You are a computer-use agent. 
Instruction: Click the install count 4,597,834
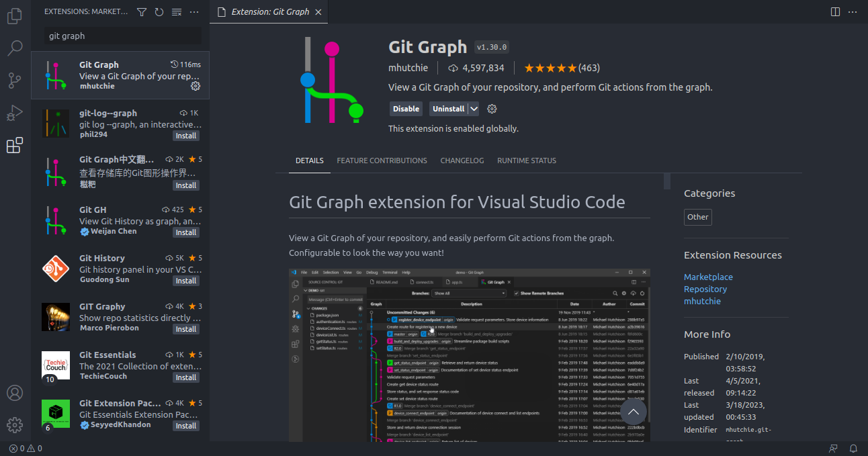click(476, 68)
